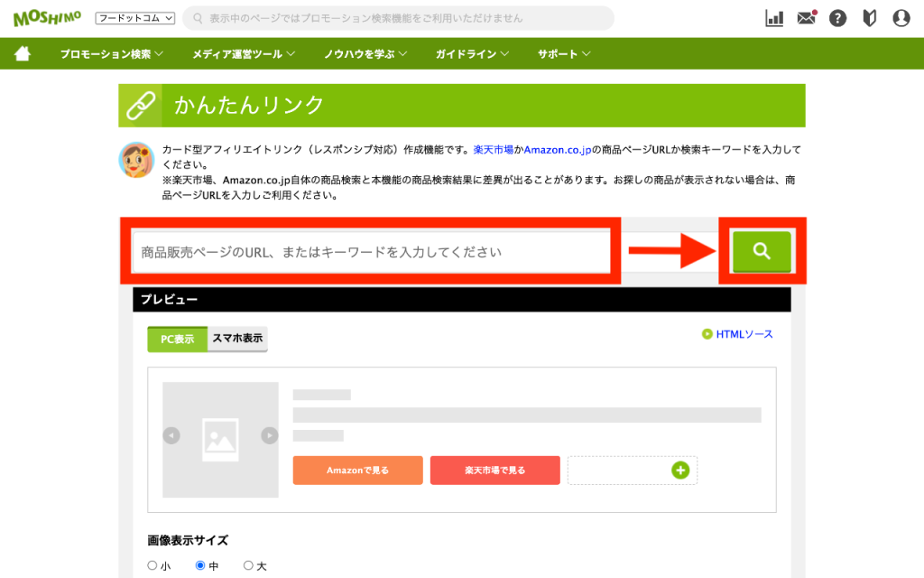Viewport: 924px width, 578px height.
Task: Switch to the PC表示 preview tab
Action: click(x=178, y=339)
